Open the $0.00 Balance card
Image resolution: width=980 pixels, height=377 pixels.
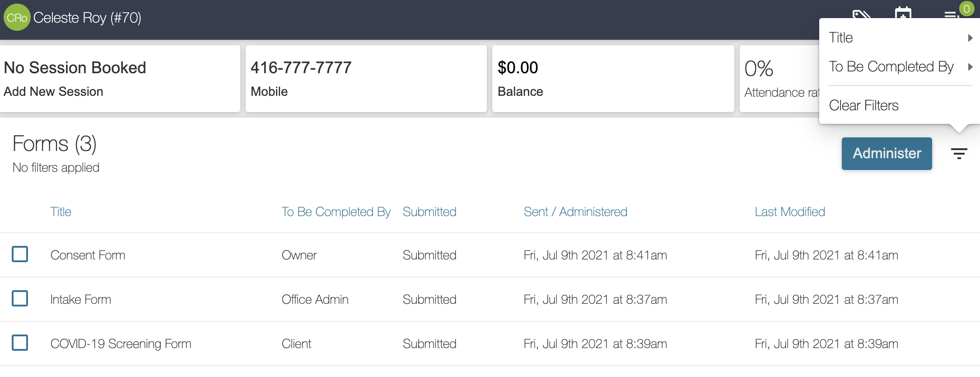coord(613,79)
